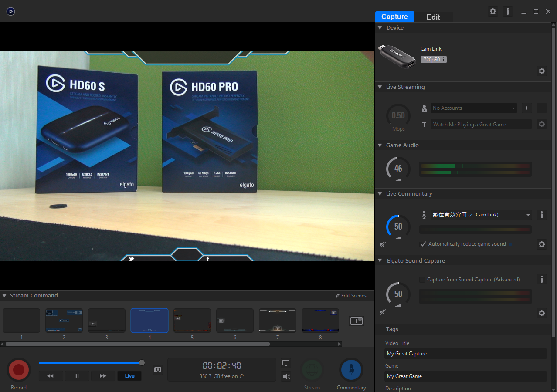Click the Elgato Sound Capture volume knob
This screenshot has height=392, width=557.
[x=398, y=294]
